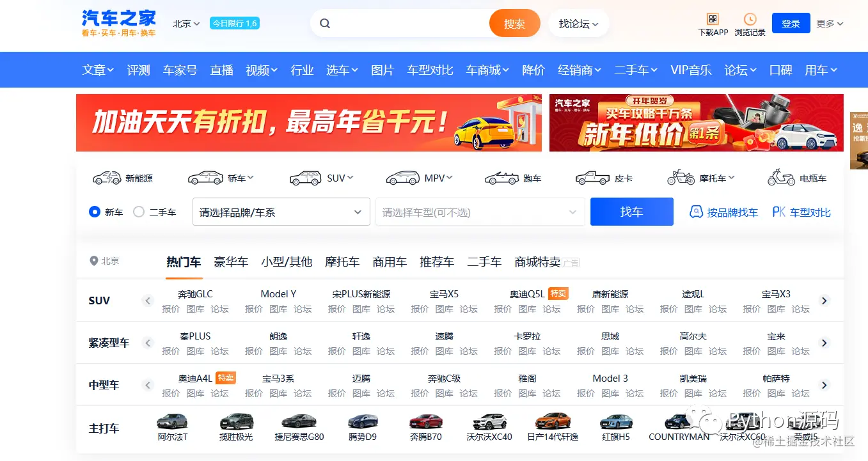868x461 pixels.
Task: Switch to the 商城特卖 tab
Action: 537,262
